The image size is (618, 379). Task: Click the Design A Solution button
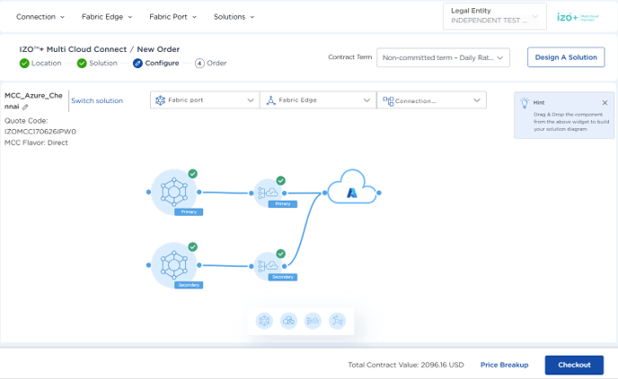pyautogui.click(x=566, y=57)
